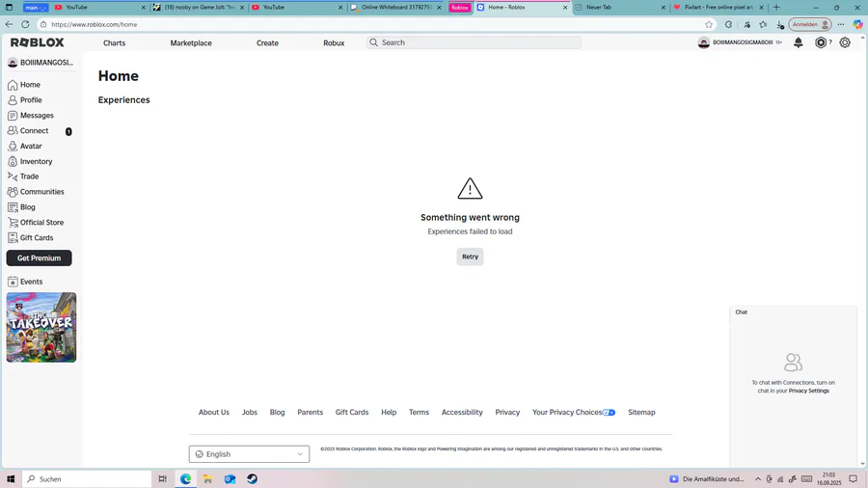Show hidden system tray icons chevron
The height and width of the screenshot is (488, 868).
point(758,479)
